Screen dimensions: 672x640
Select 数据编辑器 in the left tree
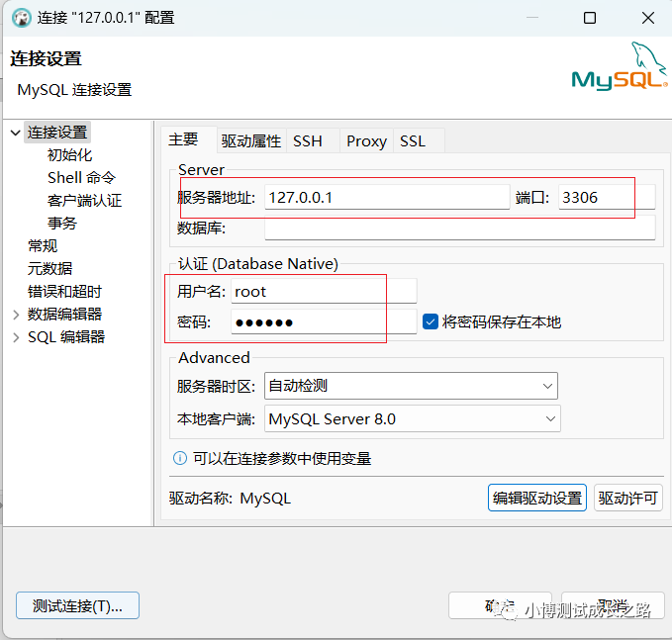coord(64,315)
